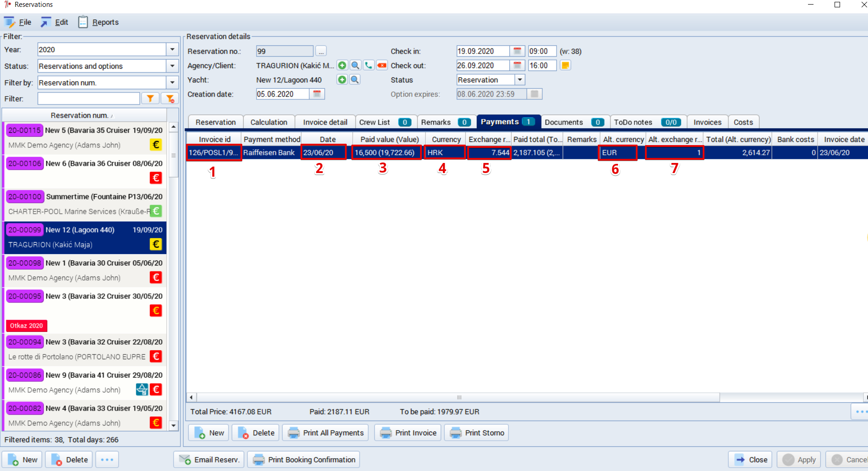Expand the reservation Status combo box
Viewport: 868px width, 471px height.
[520, 80]
